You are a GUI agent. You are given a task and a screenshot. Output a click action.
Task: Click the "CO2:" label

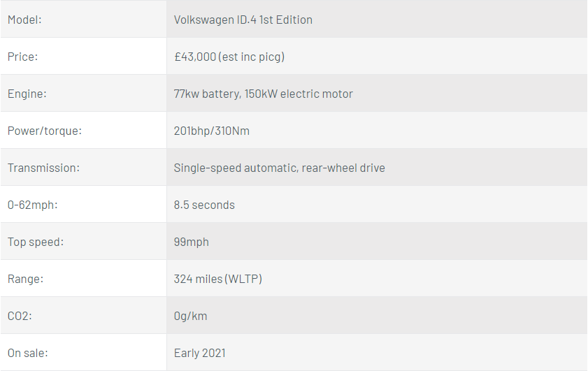pyautogui.click(x=20, y=316)
